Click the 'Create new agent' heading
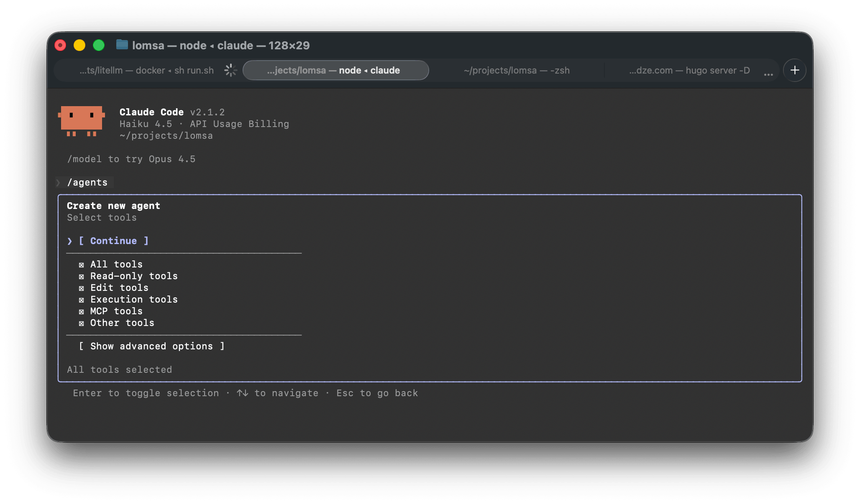Image resolution: width=860 pixels, height=504 pixels. pyautogui.click(x=113, y=206)
